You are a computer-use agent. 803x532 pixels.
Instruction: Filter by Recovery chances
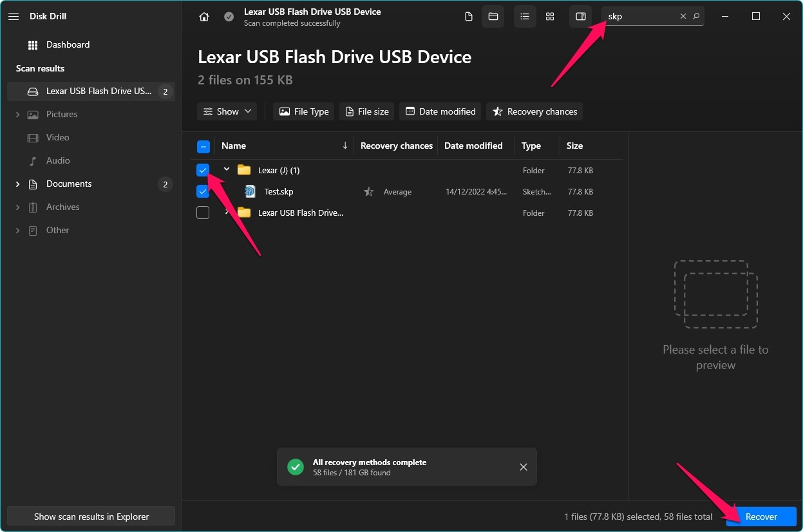coord(534,111)
